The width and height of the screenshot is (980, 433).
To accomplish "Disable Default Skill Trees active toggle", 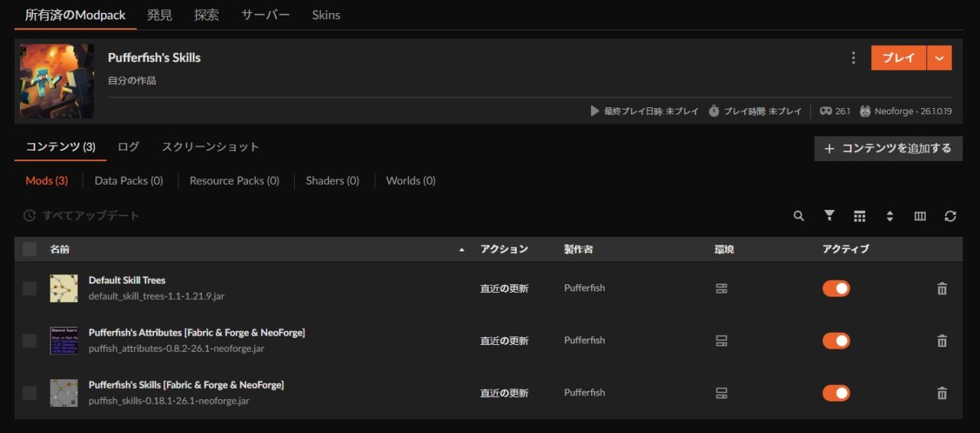I will [x=836, y=288].
